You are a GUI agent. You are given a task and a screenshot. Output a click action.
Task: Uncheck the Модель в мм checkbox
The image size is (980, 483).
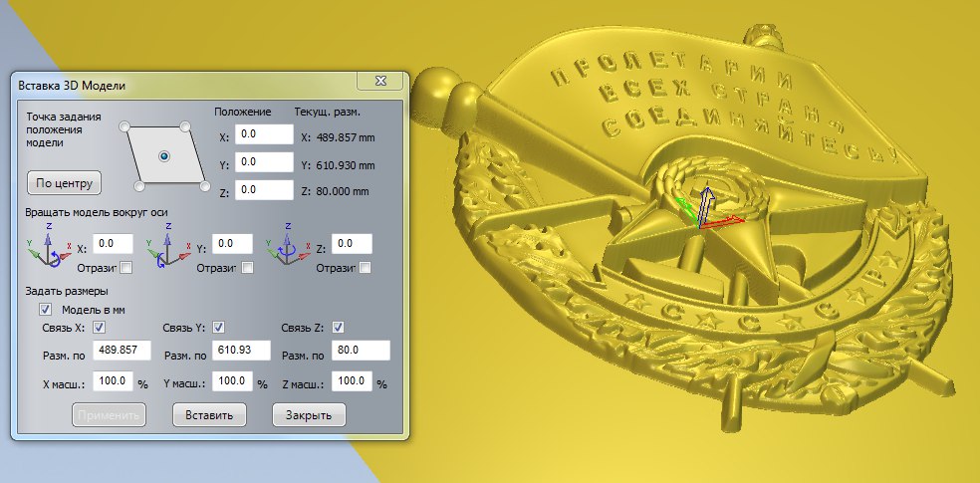[x=45, y=310]
